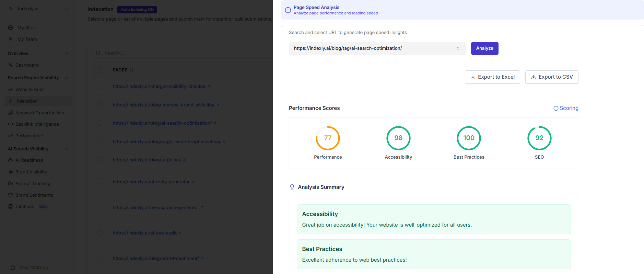Expand the Indexly.ai workspace switcher
Image resolution: width=644 pixels, height=274 pixels.
pyautogui.click(x=67, y=9)
